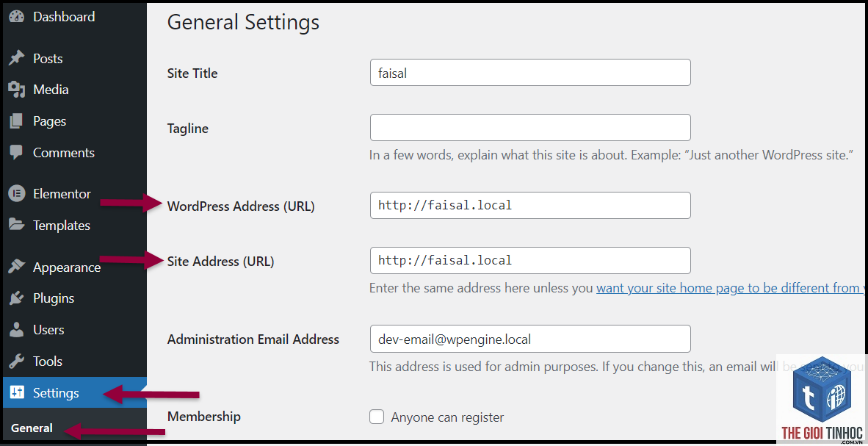Focus the empty Tagline field
The height and width of the screenshot is (446, 868).
pos(530,127)
